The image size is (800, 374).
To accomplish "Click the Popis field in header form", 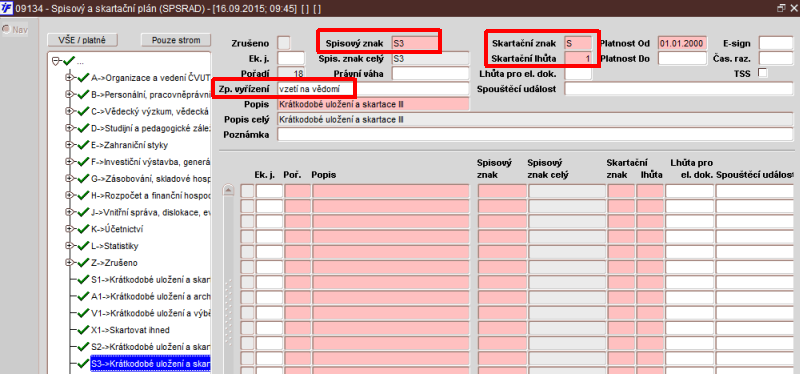I will tap(373, 104).
